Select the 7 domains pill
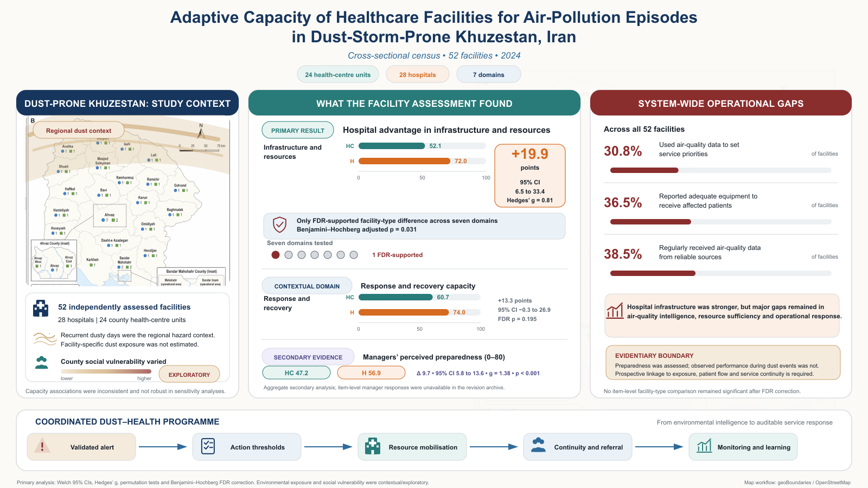This screenshot has width=868, height=488. pyautogui.click(x=488, y=75)
